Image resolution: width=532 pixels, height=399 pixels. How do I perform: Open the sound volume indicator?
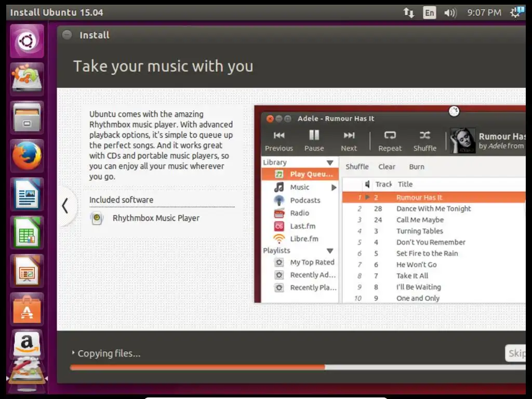[450, 13]
